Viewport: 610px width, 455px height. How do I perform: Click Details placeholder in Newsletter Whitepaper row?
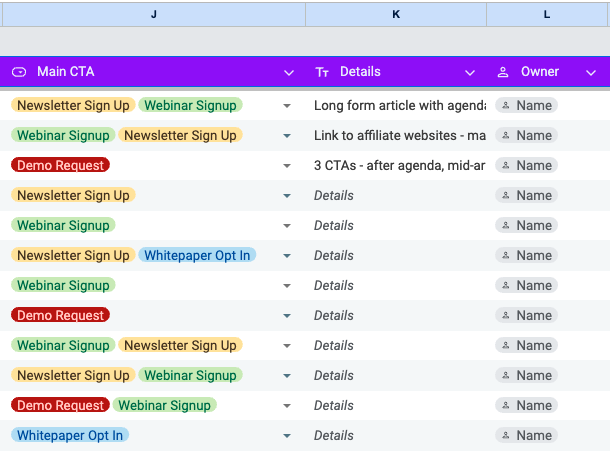pyautogui.click(x=334, y=255)
